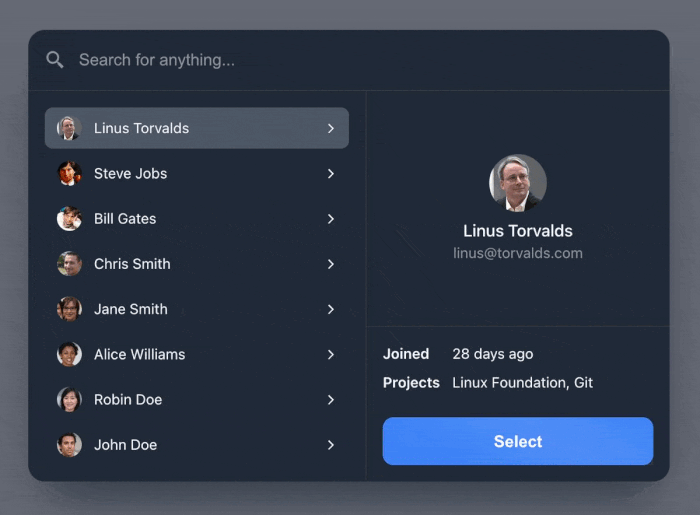Click Linus Torvalds avatar in the list
700x515 pixels.
tap(69, 128)
